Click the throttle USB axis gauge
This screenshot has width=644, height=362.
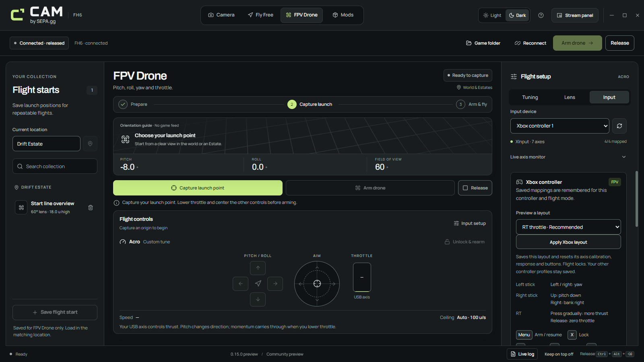pos(362,277)
